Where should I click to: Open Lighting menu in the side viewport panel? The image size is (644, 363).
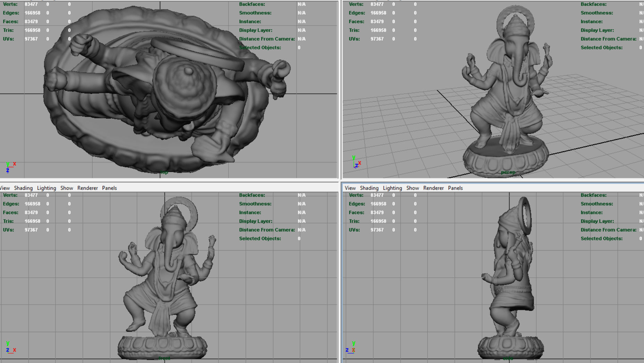pyautogui.click(x=392, y=188)
